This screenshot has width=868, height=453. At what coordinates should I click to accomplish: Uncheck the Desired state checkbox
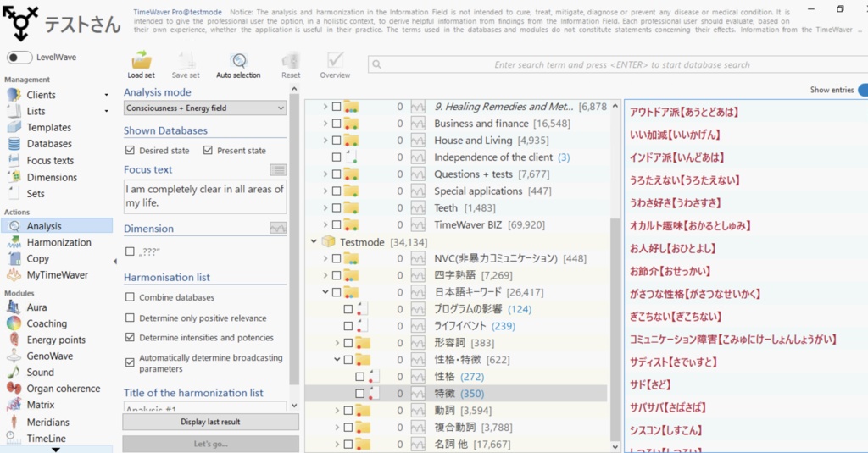click(130, 150)
